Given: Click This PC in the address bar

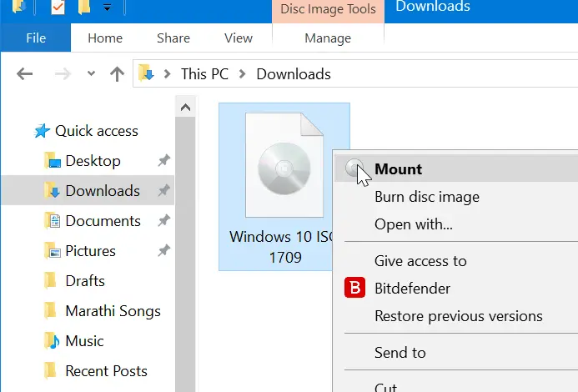Looking at the screenshot, I should coord(204,74).
